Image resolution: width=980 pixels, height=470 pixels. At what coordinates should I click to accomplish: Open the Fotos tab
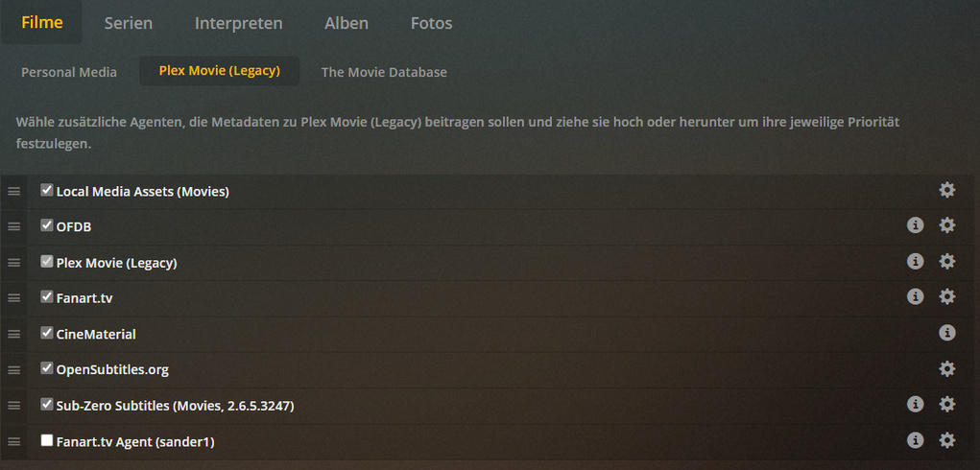tap(431, 23)
